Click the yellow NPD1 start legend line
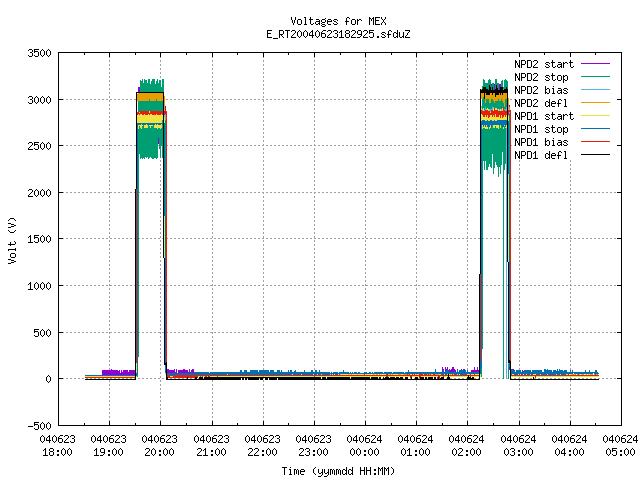 [x=595, y=116]
